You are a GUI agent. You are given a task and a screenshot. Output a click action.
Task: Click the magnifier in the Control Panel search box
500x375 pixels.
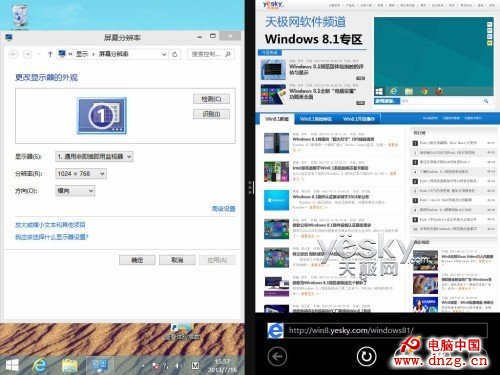(x=228, y=54)
